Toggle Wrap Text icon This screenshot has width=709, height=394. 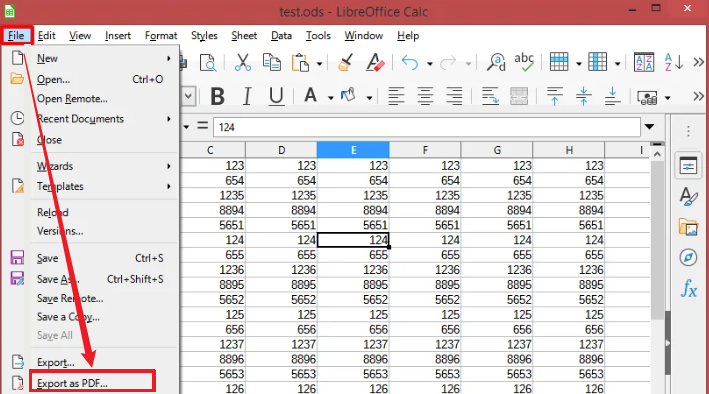(x=490, y=96)
